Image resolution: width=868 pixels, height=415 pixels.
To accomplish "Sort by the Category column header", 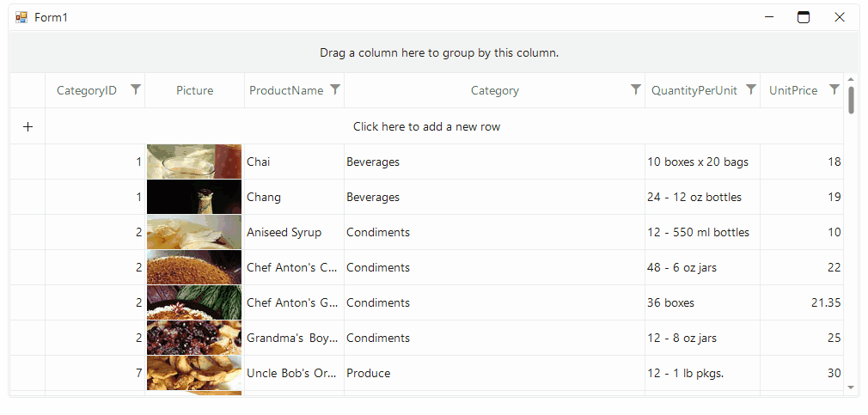I will point(494,91).
